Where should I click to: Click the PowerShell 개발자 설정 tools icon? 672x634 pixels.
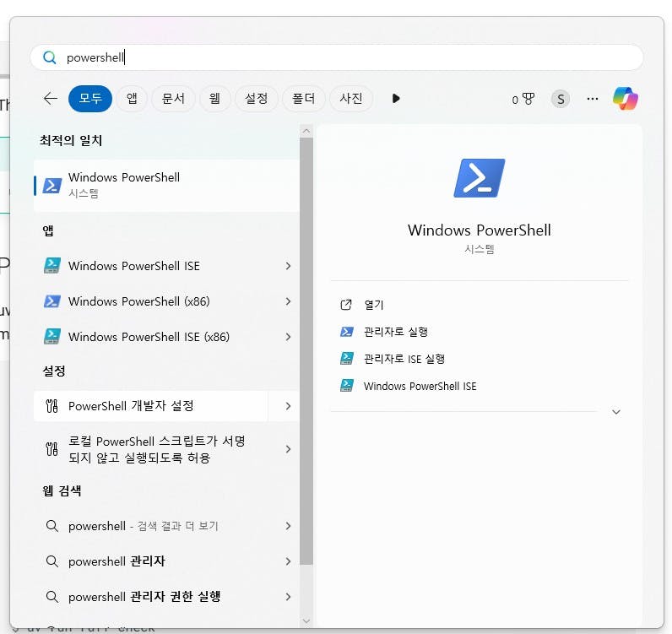pos(51,405)
